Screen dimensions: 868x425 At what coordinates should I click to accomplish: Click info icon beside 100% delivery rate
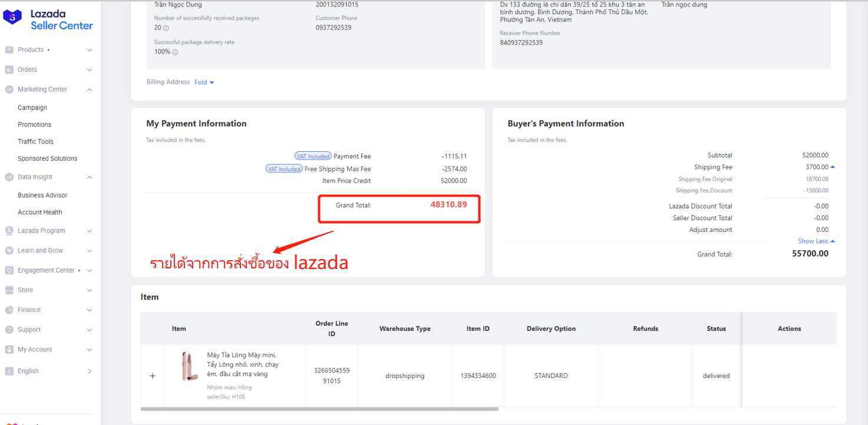175,52
